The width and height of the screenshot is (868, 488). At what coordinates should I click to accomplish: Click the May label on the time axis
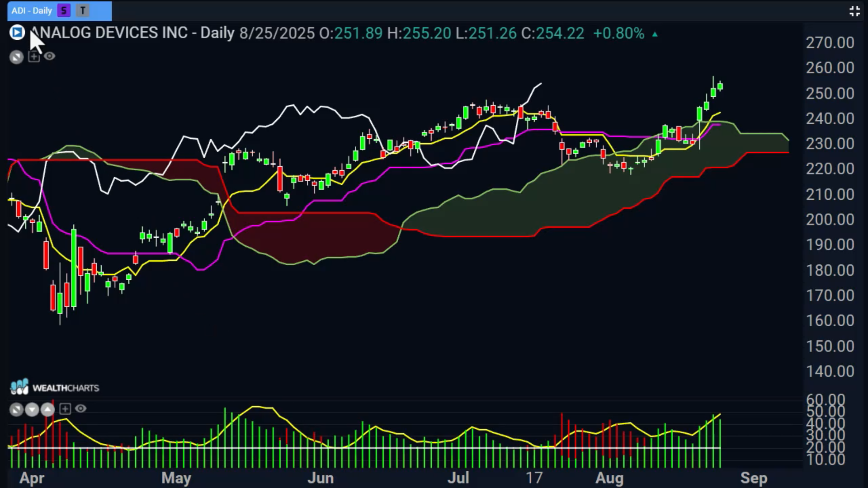click(176, 478)
